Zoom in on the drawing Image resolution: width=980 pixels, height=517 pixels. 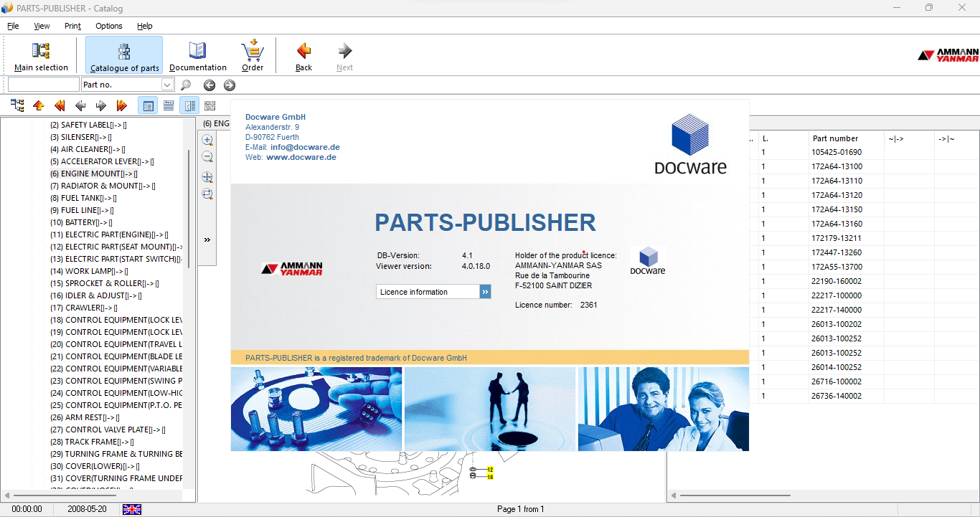click(x=207, y=140)
